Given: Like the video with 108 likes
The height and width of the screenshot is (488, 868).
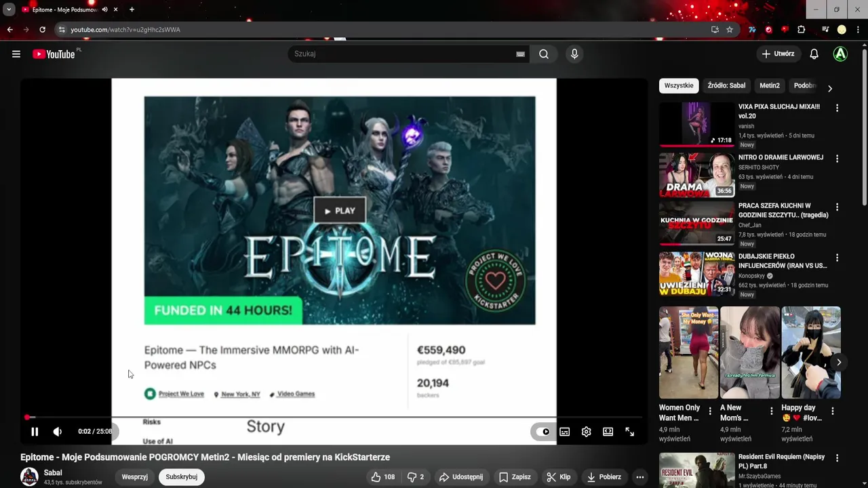Looking at the screenshot, I should pos(382,477).
